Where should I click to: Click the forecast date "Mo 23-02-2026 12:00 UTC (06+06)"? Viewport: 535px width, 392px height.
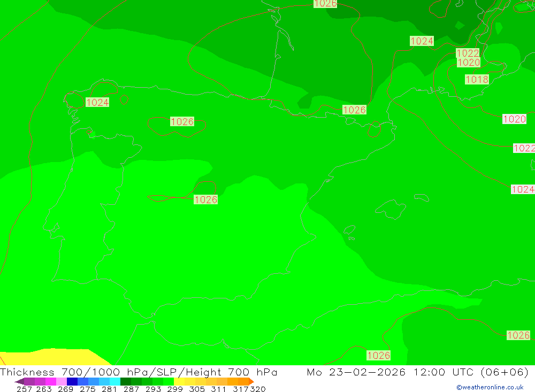click(418, 372)
